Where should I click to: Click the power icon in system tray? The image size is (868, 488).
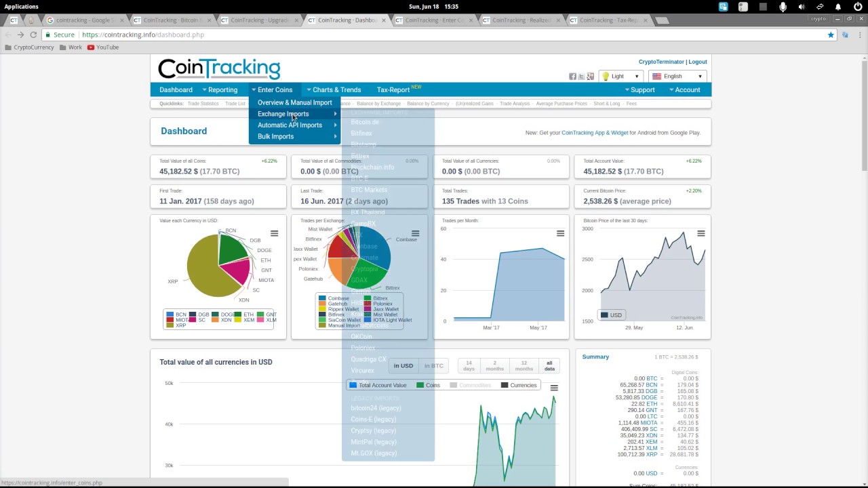pyautogui.click(x=857, y=7)
